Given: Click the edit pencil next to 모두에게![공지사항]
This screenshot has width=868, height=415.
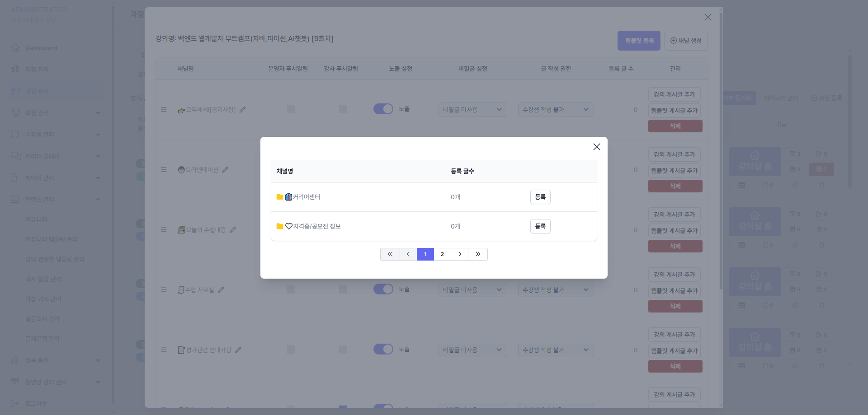Looking at the screenshot, I should (x=243, y=110).
